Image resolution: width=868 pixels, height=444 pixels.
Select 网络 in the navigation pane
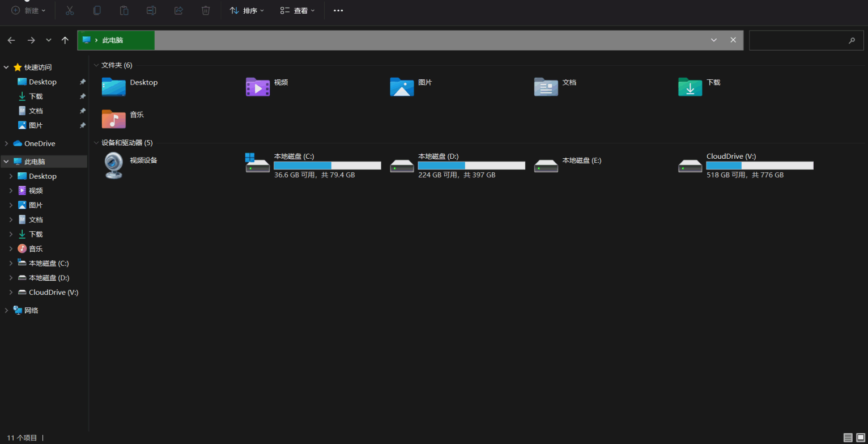click(x=31, y=310)
